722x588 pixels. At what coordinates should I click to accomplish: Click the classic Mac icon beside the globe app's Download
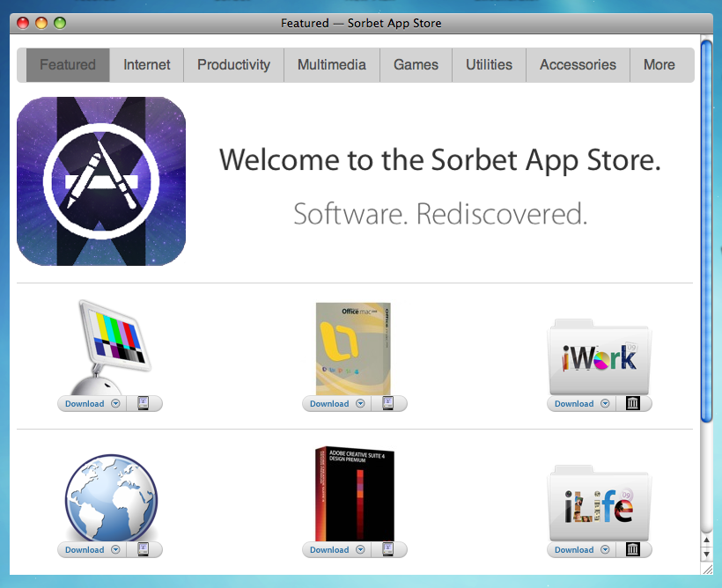coord(144,549)
